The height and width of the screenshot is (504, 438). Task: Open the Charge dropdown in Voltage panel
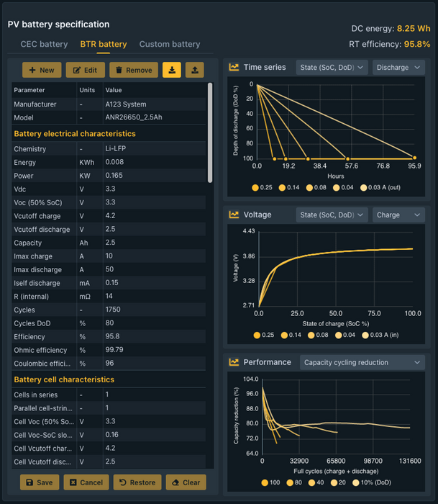coord(398,215)
